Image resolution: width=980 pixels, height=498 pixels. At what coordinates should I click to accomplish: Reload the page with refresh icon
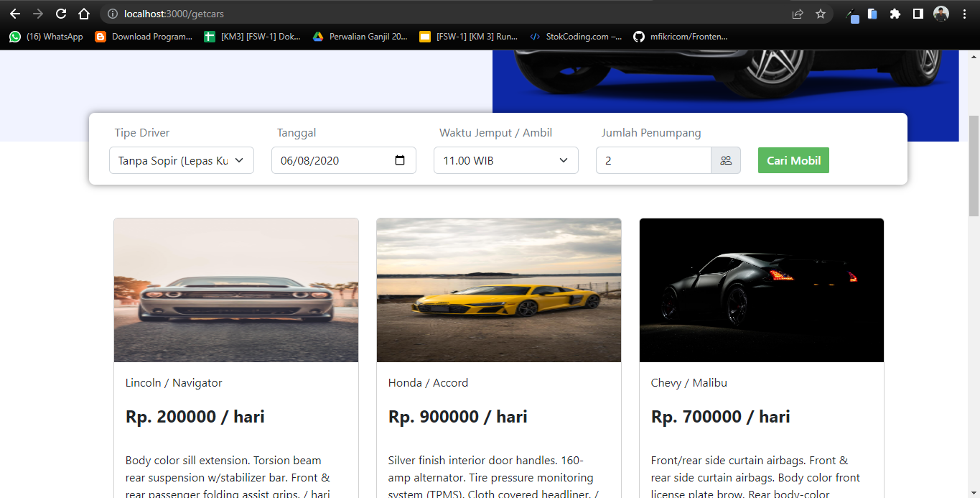coord(61,14)
